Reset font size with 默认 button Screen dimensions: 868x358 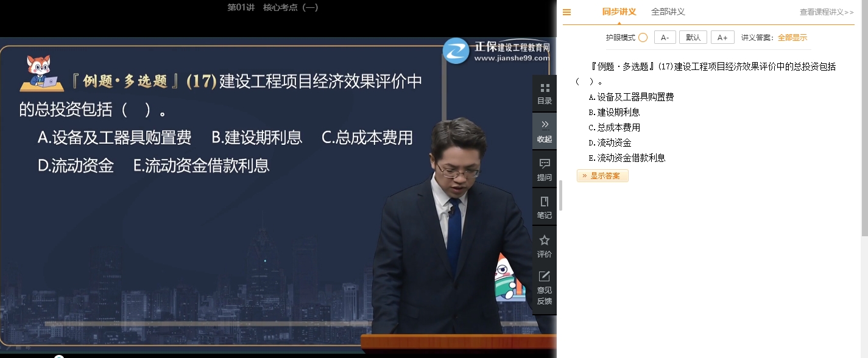tap(693, 37)
